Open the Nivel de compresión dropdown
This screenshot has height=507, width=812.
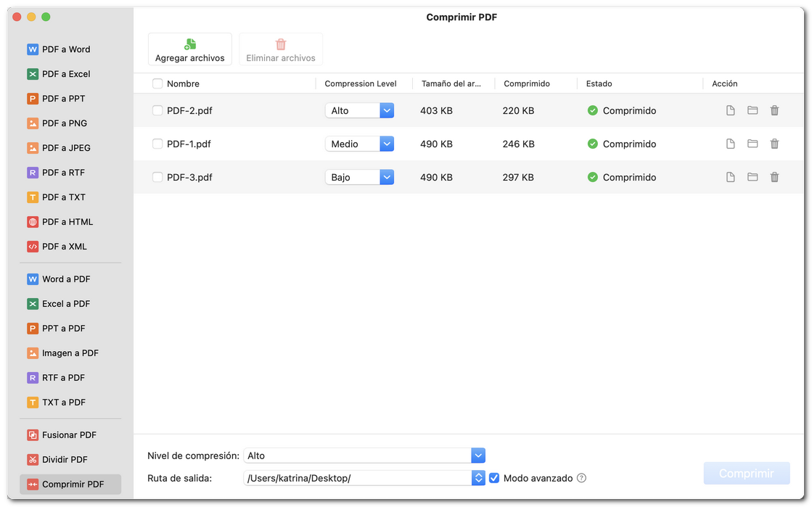[x=478, y=456]
